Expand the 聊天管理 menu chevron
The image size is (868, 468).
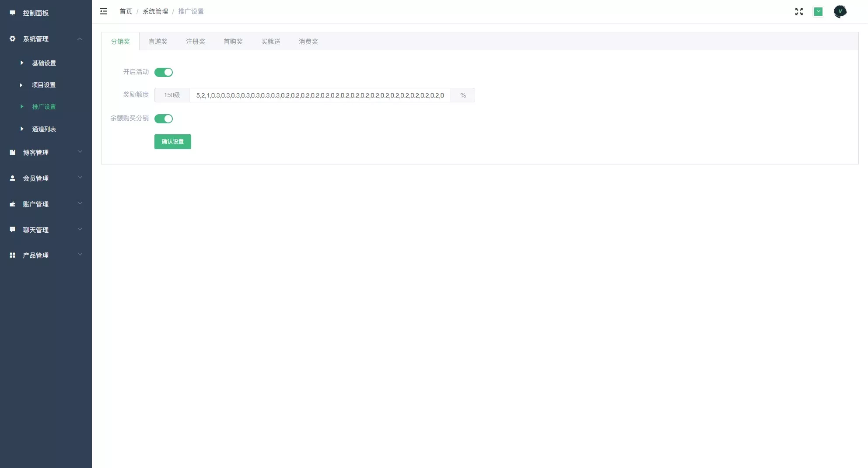80,230
